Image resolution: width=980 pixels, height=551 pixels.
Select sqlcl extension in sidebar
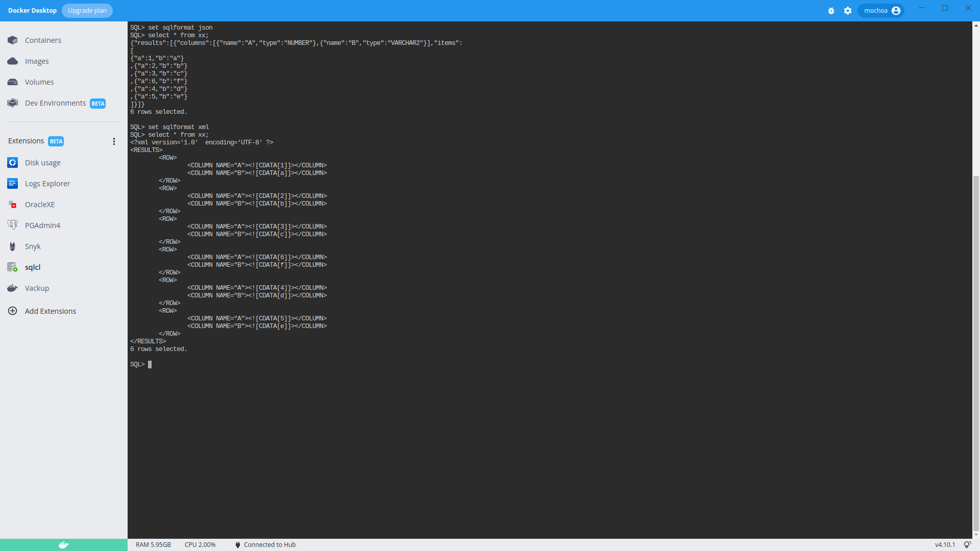33,267
